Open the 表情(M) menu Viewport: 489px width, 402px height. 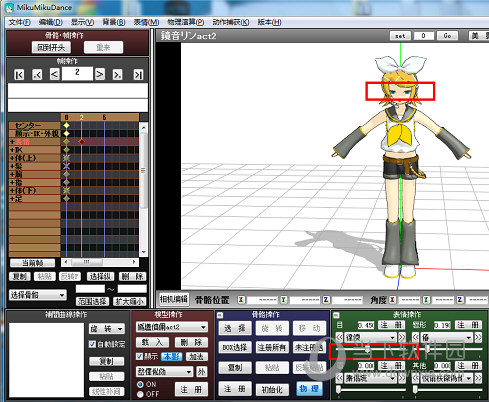coord(146,22)
